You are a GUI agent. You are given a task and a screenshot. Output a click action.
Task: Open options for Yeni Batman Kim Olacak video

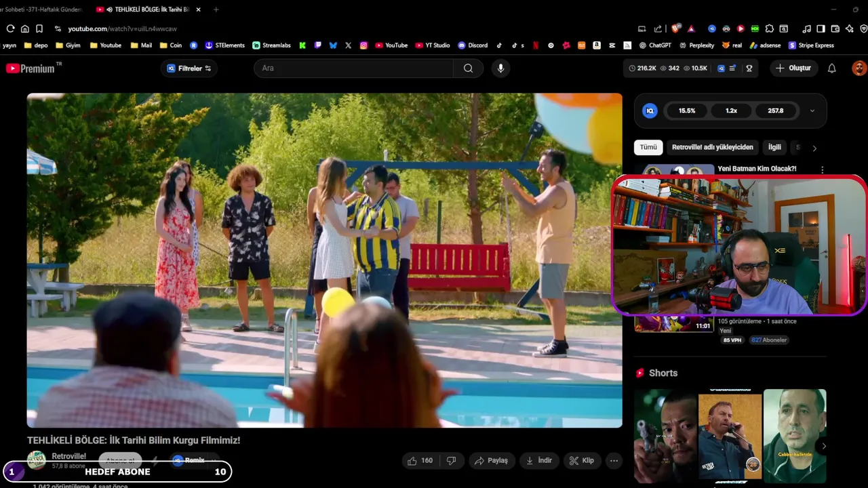[x=822, y=170]
